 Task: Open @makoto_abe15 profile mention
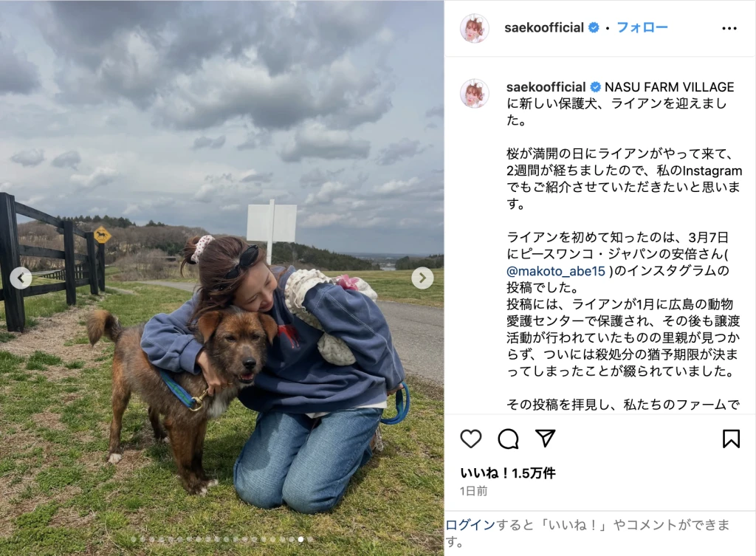click(x=555, y=271)
